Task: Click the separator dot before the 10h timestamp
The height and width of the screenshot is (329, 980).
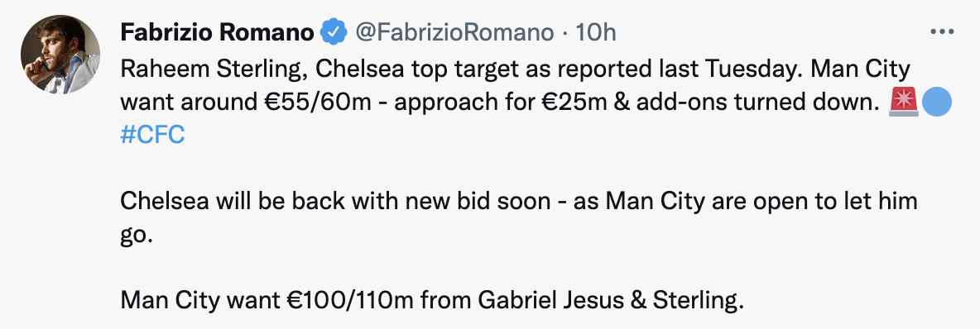Action: tap(565, 33)
